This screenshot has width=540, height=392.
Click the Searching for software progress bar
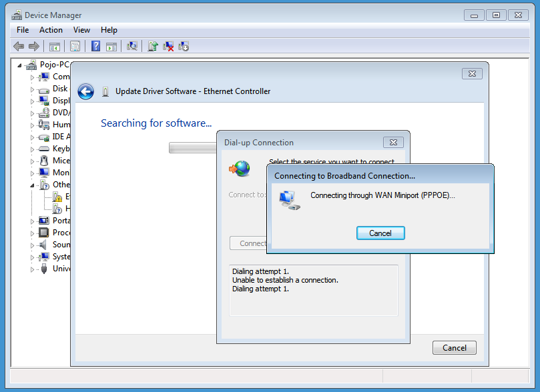(x=193, y=148)
